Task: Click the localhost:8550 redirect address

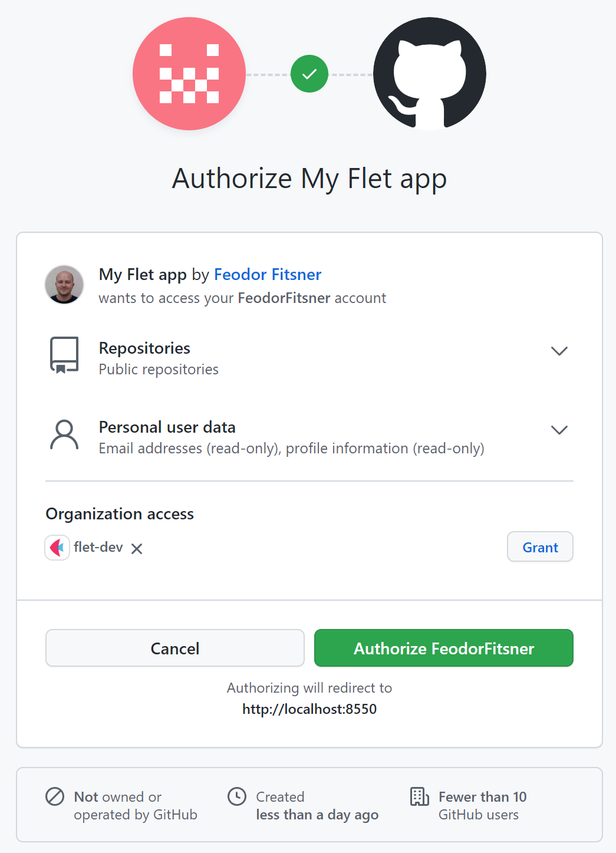Action: 309,709
